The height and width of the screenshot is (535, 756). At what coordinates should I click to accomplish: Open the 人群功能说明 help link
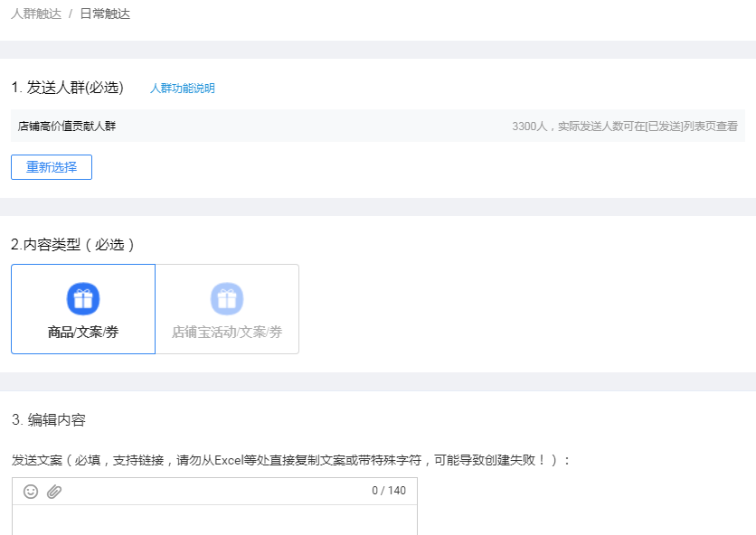click(x=182, y=89)
